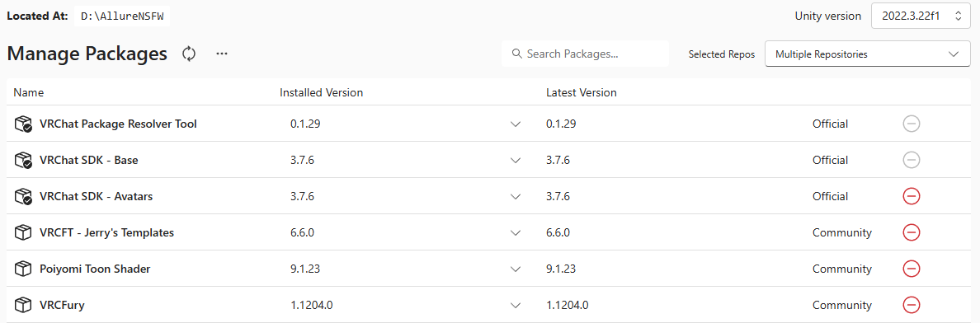
Task: Remove the VRCFT - Jerry's Templates package
Action: pos(912,232)
